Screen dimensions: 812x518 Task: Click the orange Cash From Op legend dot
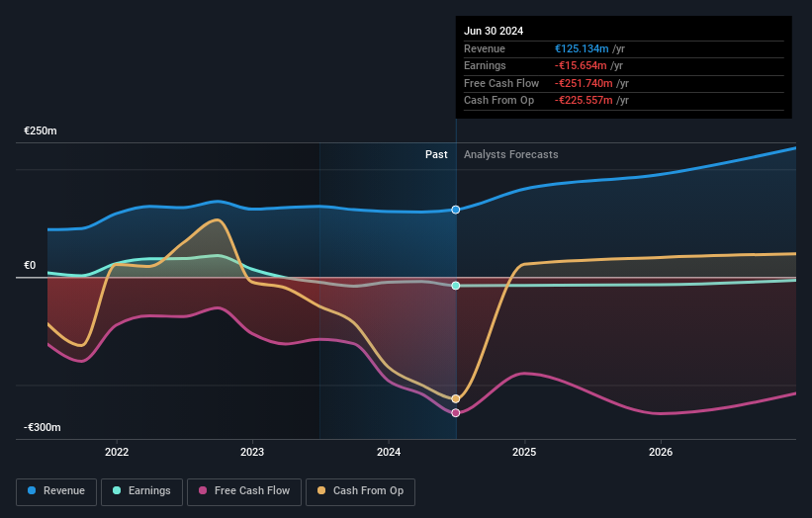pyautogui.click(x=321, y=490)
